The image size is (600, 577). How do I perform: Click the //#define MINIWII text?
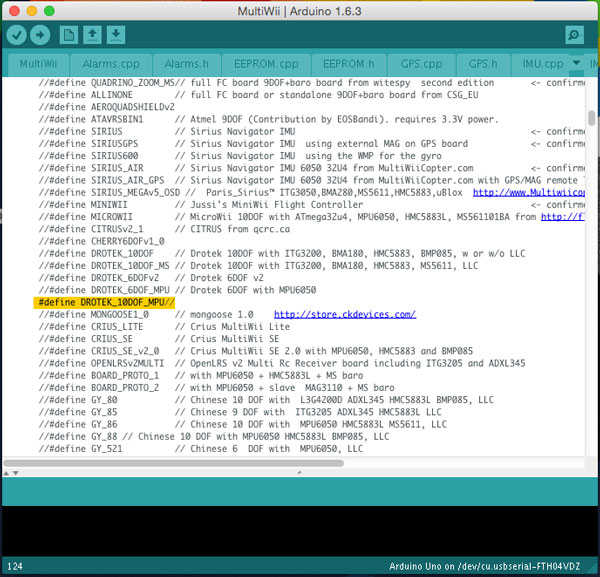click(x=83, y=205)
